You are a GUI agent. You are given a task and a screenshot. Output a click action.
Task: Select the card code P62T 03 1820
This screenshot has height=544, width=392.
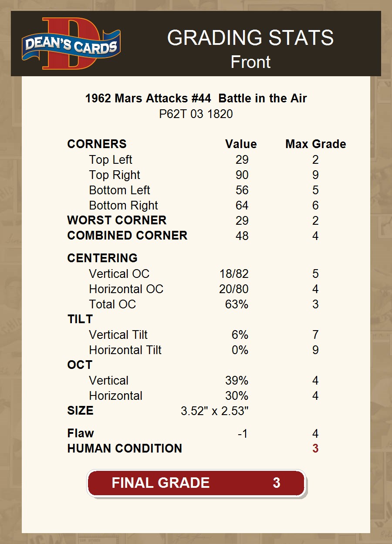point(196,114)
